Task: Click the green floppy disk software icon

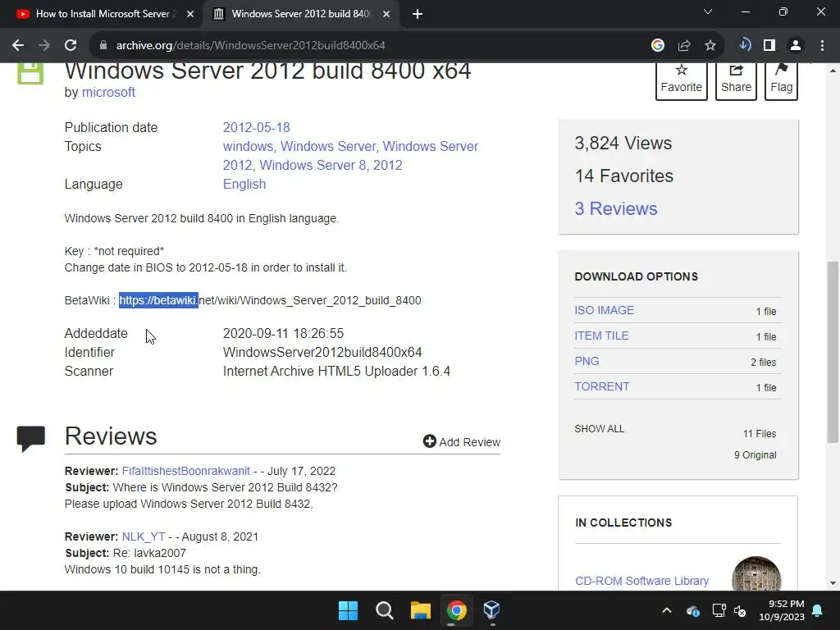Action: point(30,73)
